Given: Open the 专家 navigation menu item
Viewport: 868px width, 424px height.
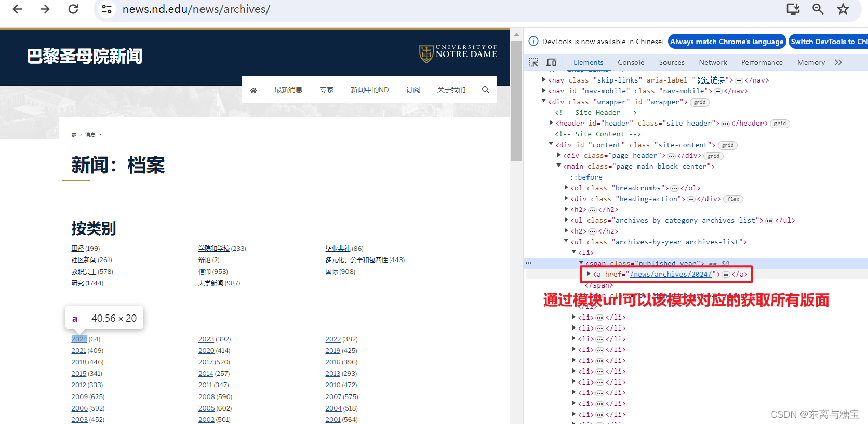Looking at the screenshot, I should pyautogui.click(x=326, y=90).
